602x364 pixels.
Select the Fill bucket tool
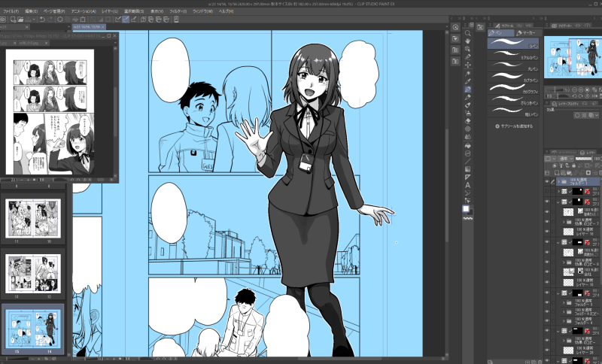[x=467, y=145]
